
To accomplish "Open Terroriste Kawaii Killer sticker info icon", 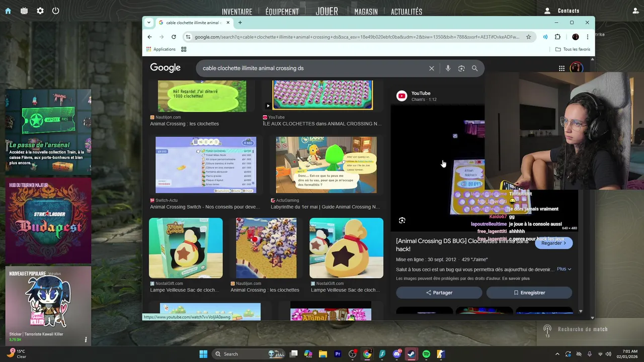I will 86,340.
